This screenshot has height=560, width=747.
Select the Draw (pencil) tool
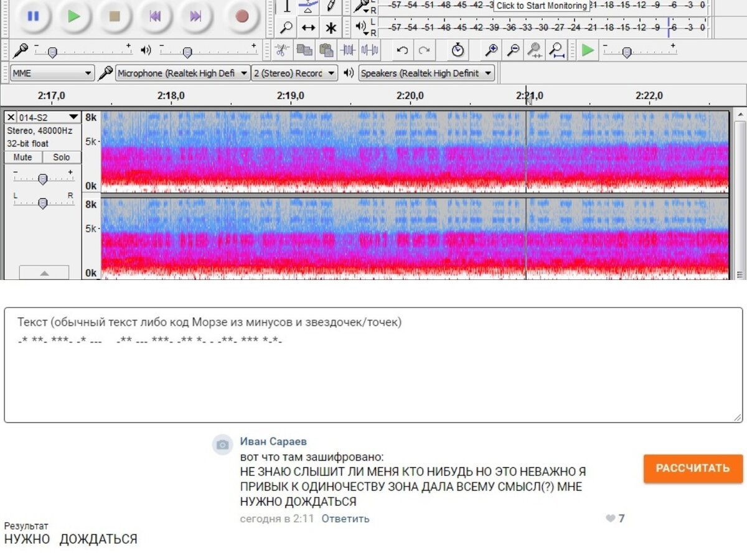(x=331, y=6)
